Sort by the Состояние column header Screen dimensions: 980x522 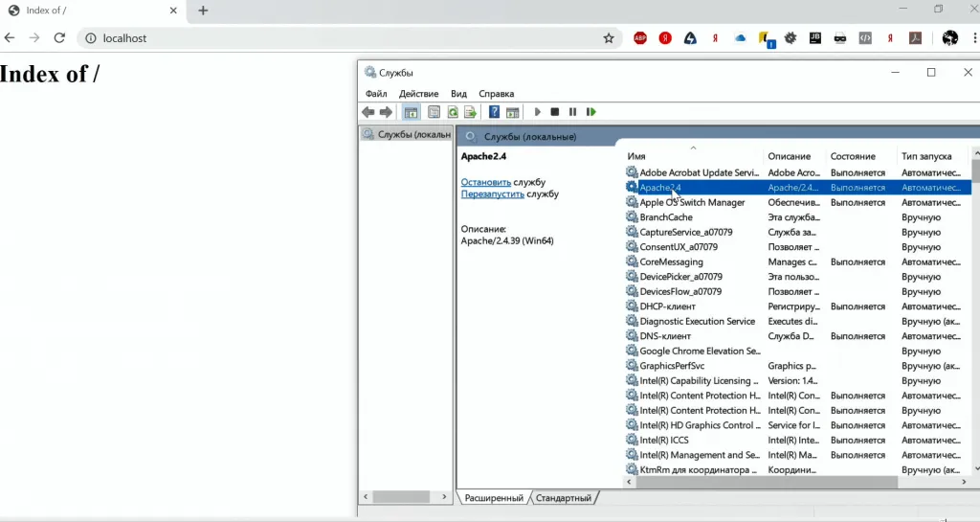(853, 156)
